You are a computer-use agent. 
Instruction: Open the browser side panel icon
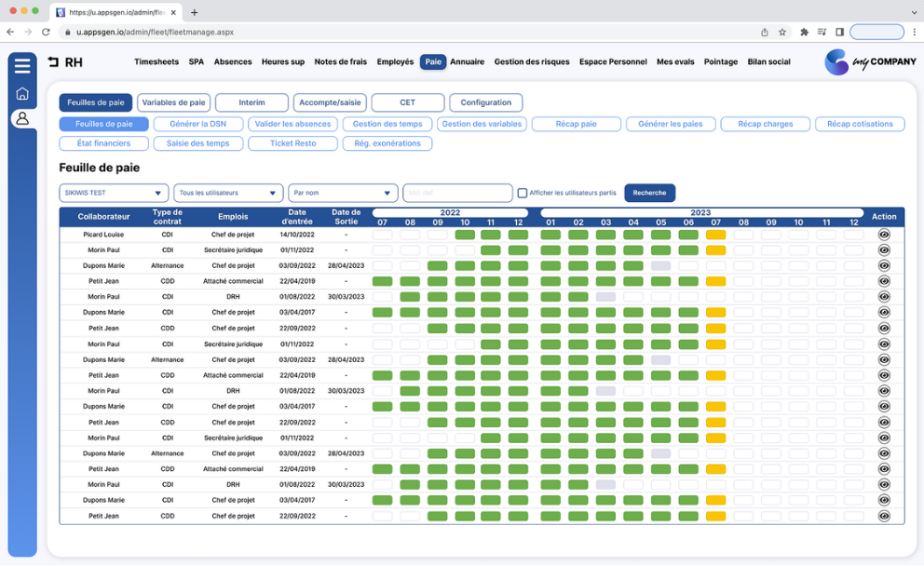[x=839, y=32]
